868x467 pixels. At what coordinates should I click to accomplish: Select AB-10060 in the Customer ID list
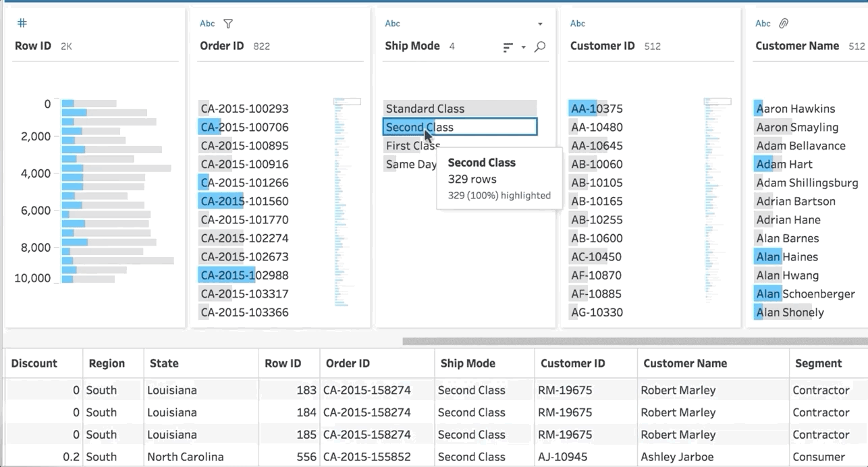coord(597,164)
